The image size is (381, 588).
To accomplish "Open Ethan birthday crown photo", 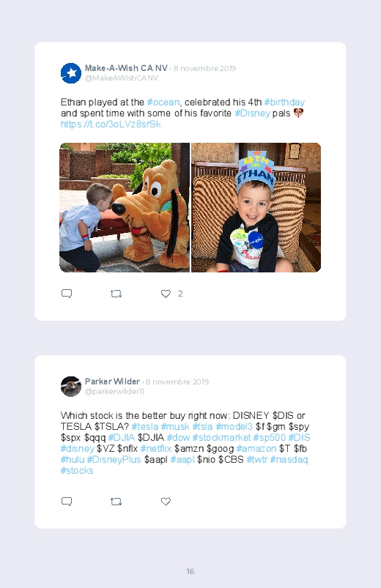I will coord(256,207).
